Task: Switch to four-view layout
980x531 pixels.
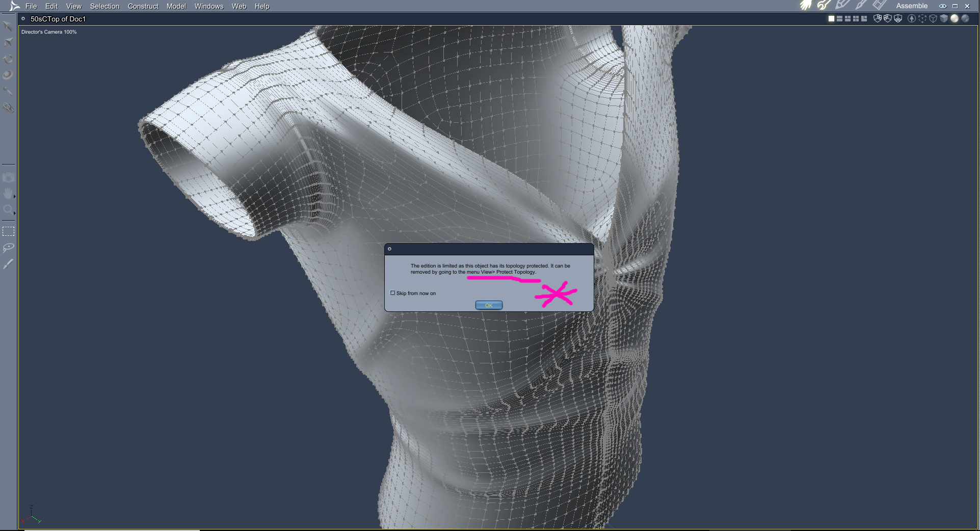Action: pos(856,19)
